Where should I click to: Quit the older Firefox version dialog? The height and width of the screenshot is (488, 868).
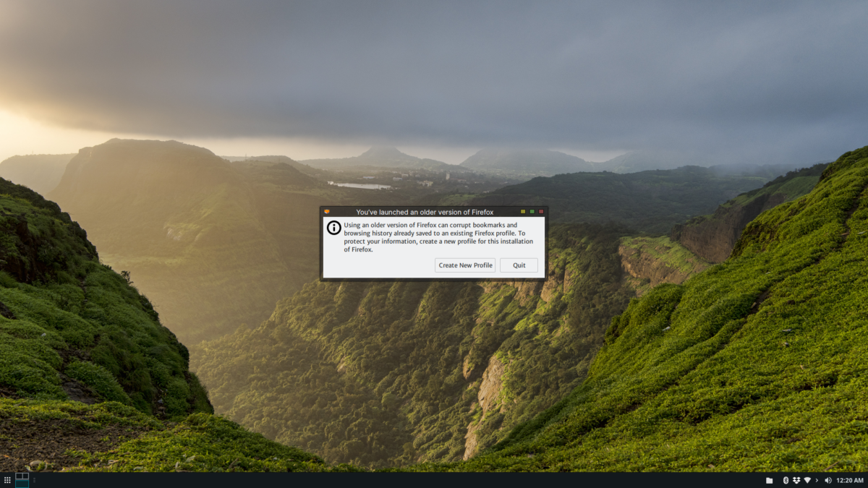519,265
